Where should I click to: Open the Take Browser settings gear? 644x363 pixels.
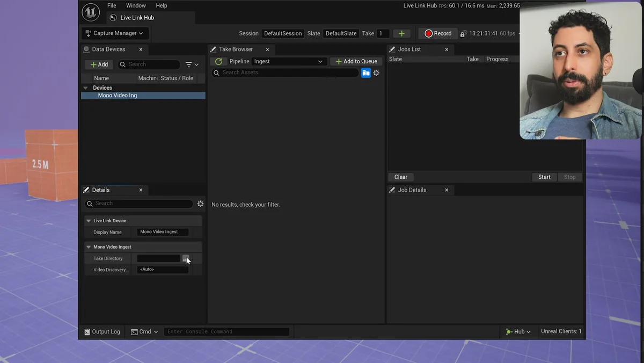(376, 73)
